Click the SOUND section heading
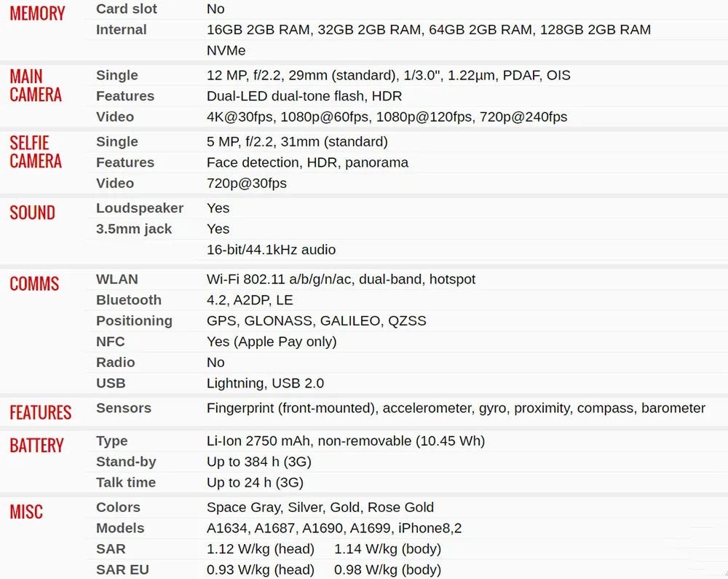728x579 pixels. 33,213
